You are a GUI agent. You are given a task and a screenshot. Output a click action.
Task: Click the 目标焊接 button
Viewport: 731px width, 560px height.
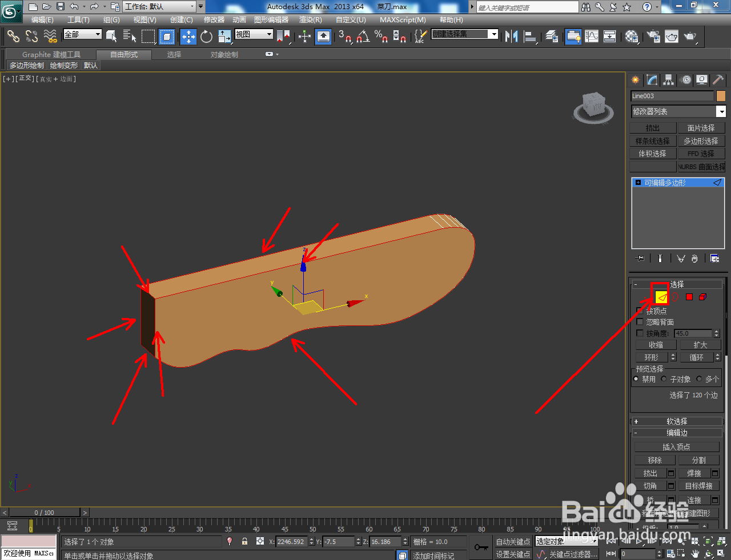pyautogui.click(x=698, y=486)
